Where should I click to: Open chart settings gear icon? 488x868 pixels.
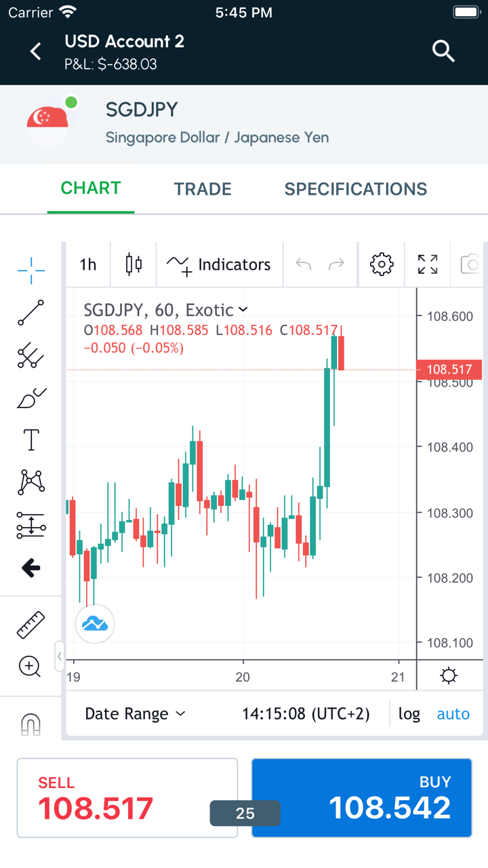(382, 264)
